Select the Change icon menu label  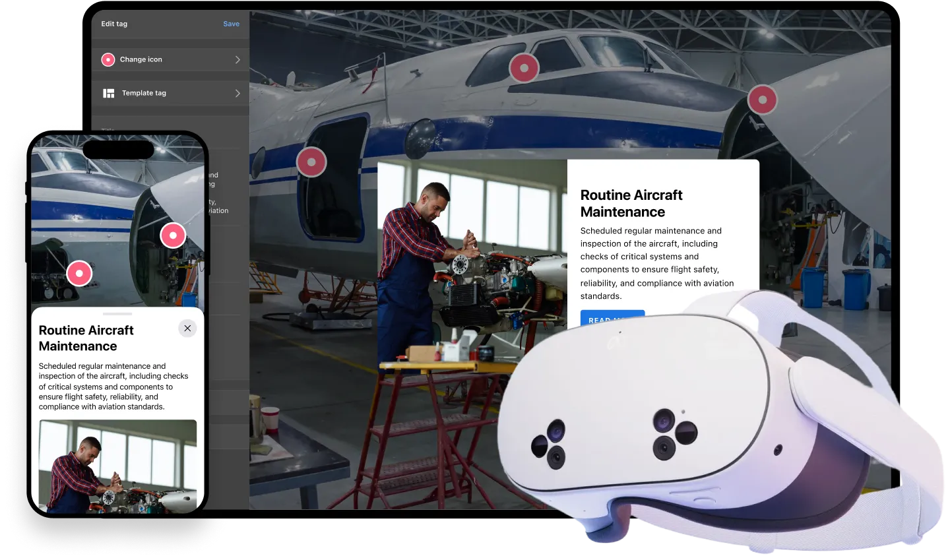141,59
